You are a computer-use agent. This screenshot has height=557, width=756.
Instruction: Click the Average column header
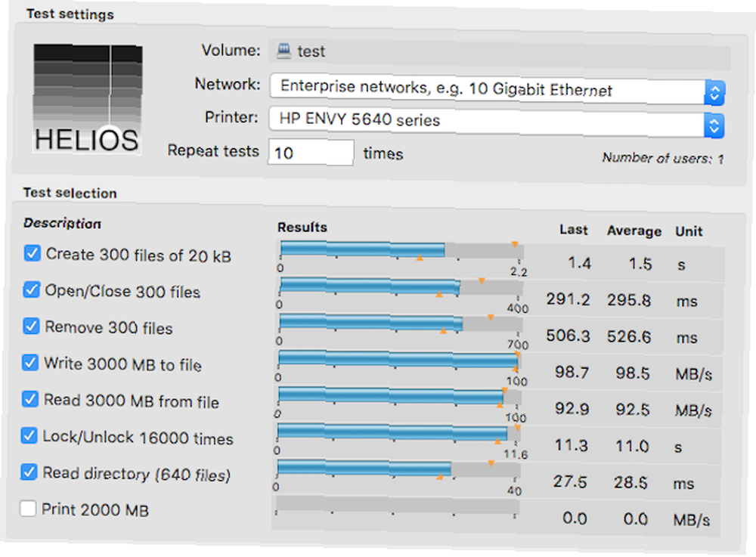point(634,231)
